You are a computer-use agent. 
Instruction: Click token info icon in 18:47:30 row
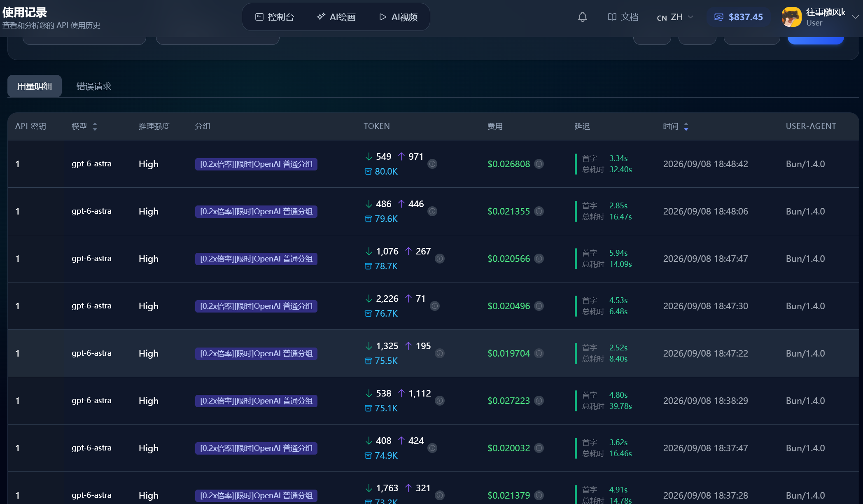pyautogui.click(x=435, y=306)
